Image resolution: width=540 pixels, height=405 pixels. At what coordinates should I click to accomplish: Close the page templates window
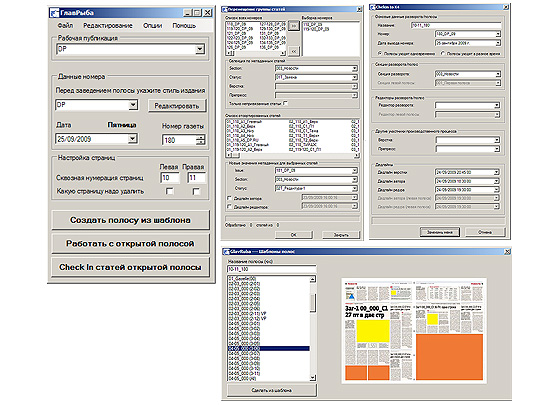coord(507,252)
